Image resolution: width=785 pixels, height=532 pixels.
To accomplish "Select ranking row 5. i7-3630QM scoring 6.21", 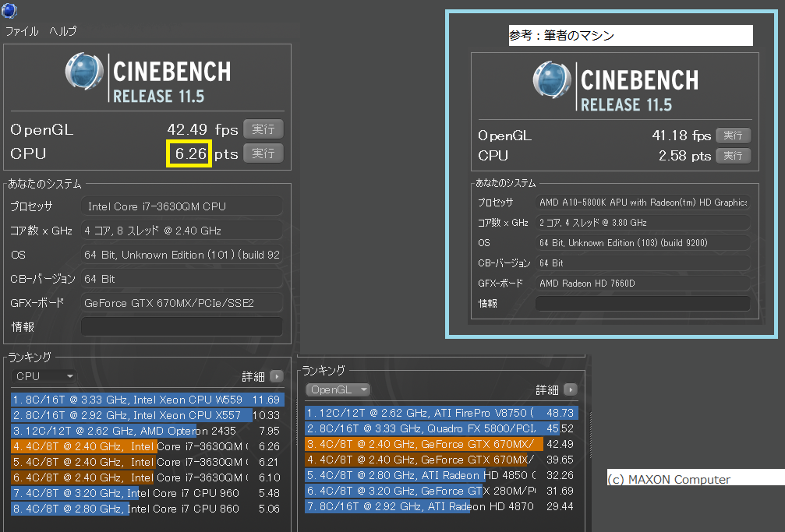I will coord(147,461).
